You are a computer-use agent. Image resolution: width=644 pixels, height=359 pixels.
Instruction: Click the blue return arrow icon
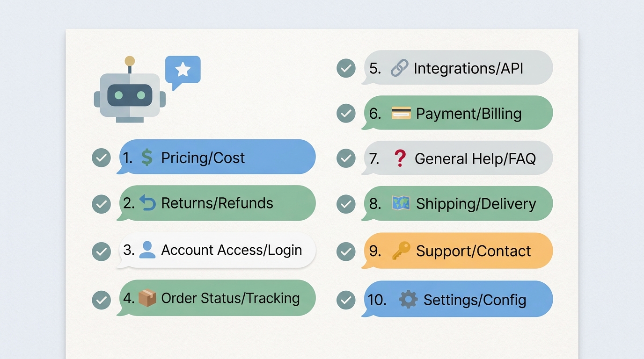147,203
